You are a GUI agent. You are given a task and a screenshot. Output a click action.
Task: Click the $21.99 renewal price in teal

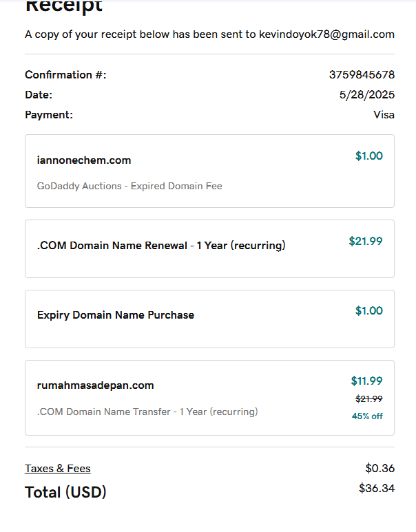coord(366,241)
